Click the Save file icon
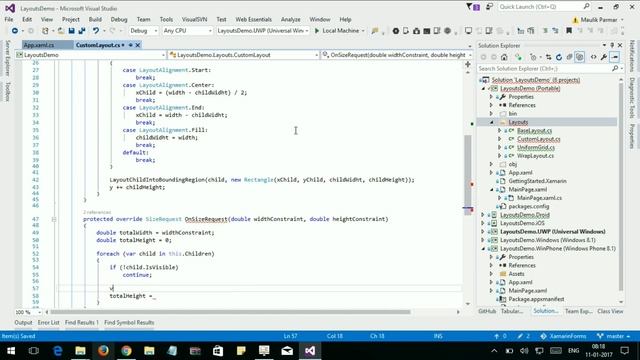The height and width of the screenshot is (360, 640). [71, 31]
